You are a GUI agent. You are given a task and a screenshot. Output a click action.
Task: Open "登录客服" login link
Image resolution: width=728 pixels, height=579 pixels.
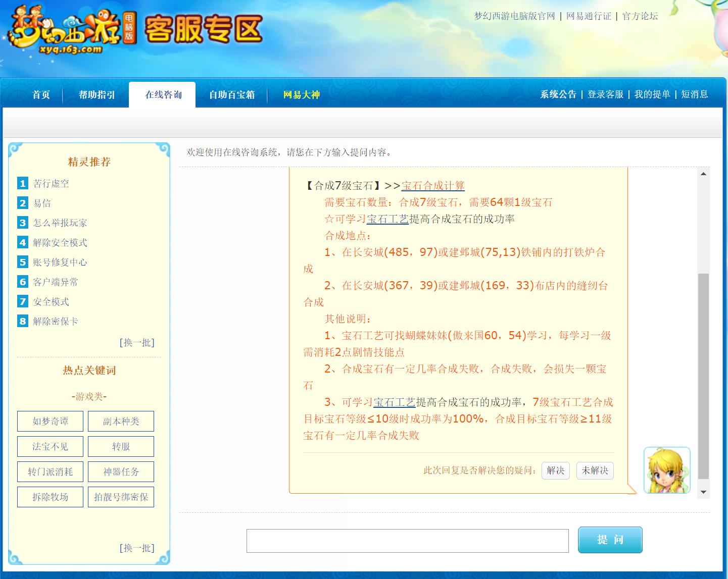click(606, 94)
